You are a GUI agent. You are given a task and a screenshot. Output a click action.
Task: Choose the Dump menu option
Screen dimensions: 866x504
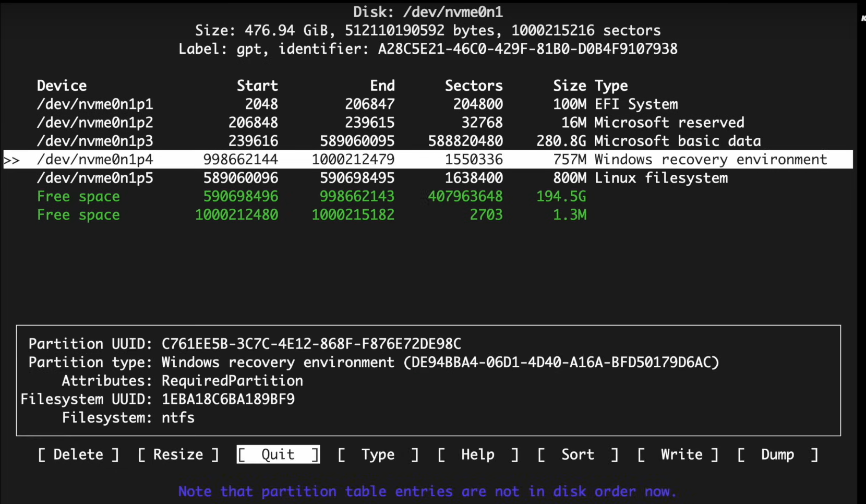coord(777,454)
